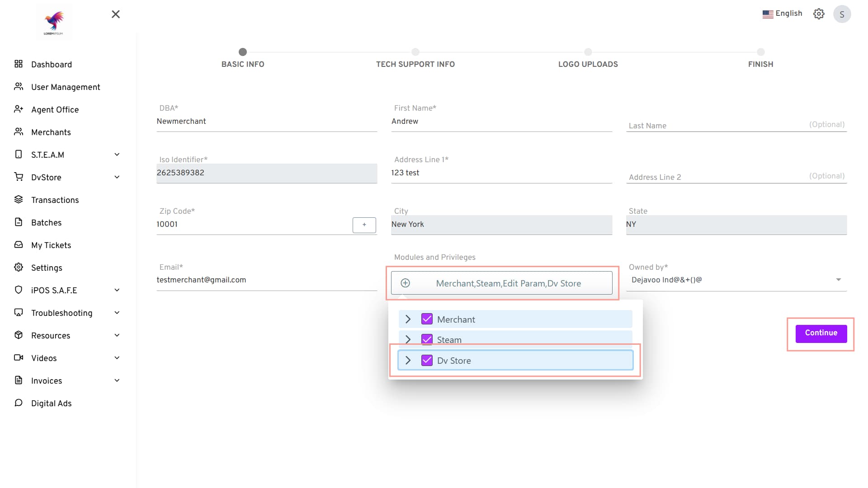This screenshot has width=868, height=488.
Task: Open the Transactions page
Action: (x=55, y=200)
